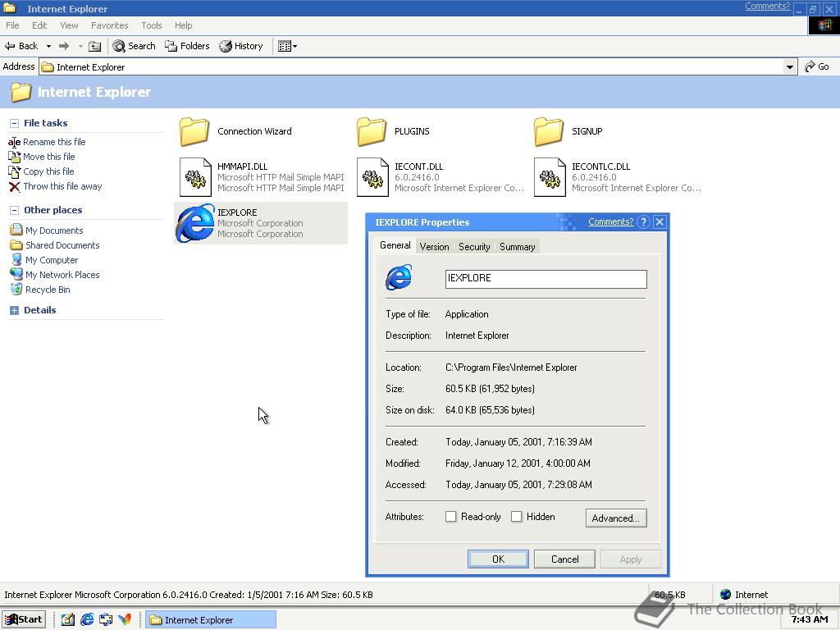Viewport: 840px width, 630px height.
Task: Open Shared Documents from Other places
Action: (62, 245)
